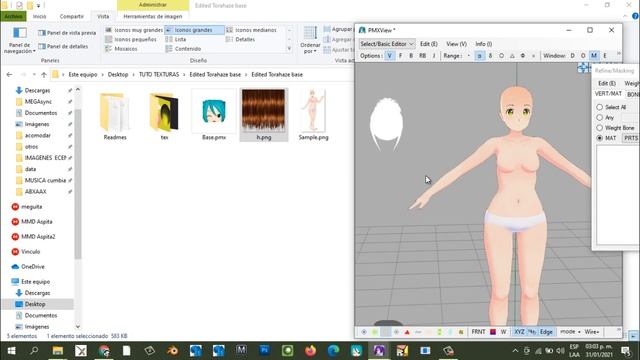Click the magenta color swatch in bottom toolbar
The height and width of the screenshot is (360, 640).
[493, 332]
